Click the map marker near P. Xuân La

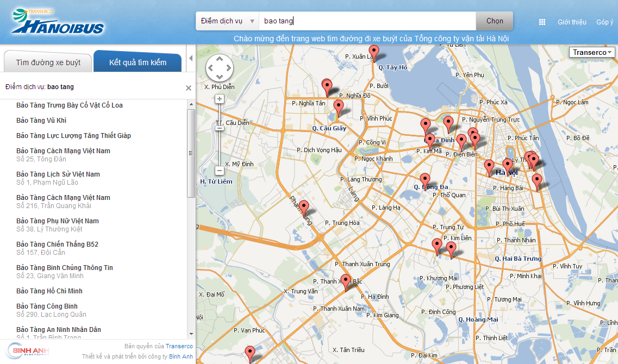point(373,53)
